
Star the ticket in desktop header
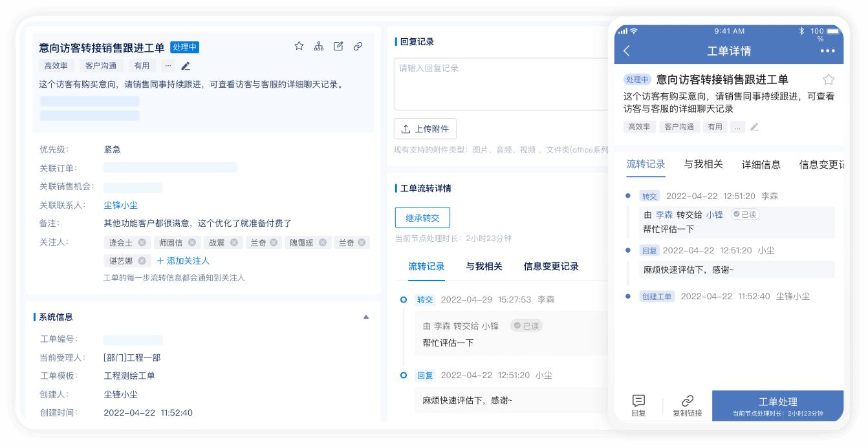[x=299, y=47]
